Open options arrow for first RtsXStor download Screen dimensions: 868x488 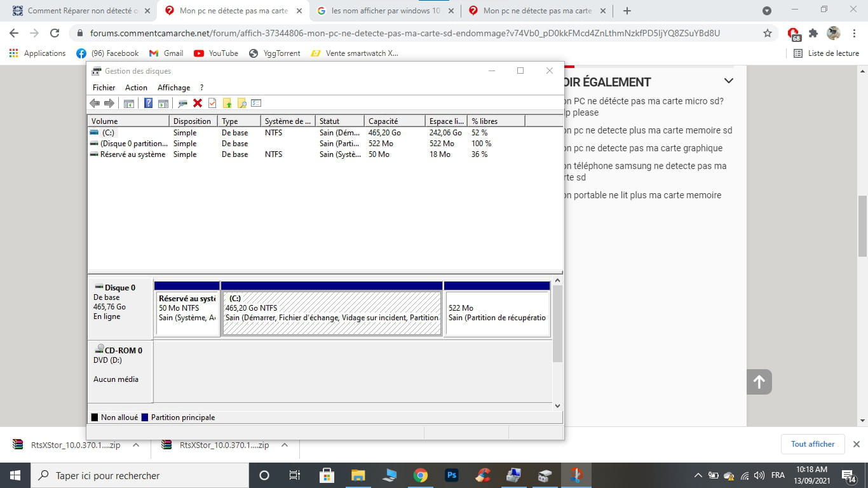[136, 445]
